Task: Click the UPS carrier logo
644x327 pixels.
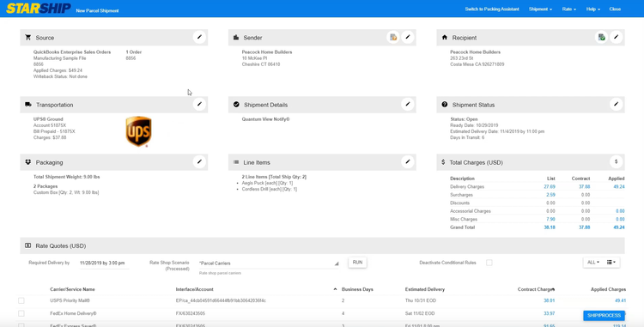Action: (x=138, y=131)
